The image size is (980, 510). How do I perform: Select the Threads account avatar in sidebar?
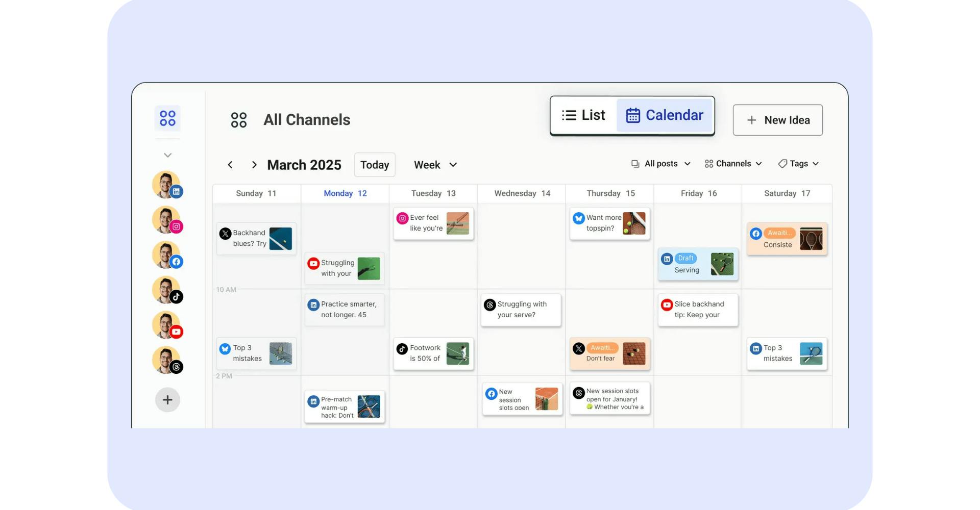pyautogui.click(x=167, y=361)
